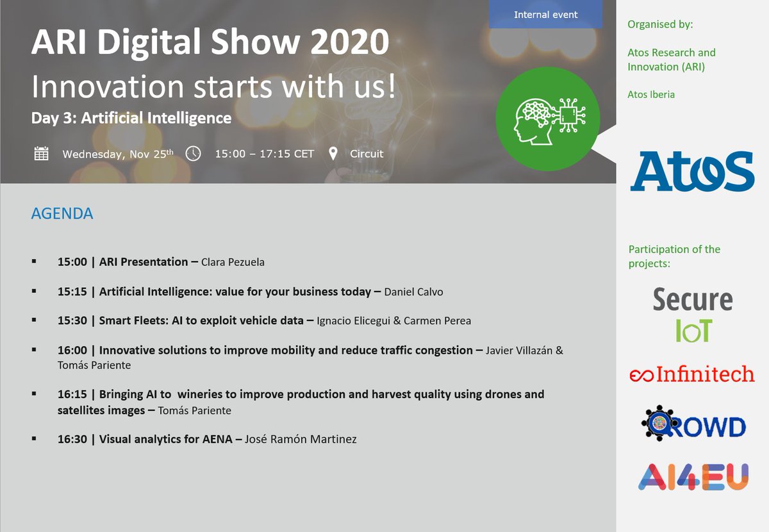The width and height of the screenshot is (769, 532).
Task: Click Participation of the projects: label
Action: (674, 256)
